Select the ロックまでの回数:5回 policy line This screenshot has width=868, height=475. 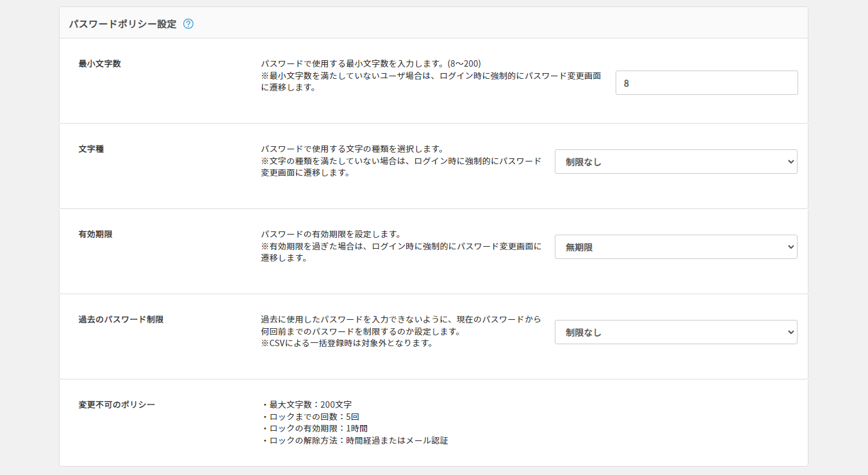click(x=306, y=416)
